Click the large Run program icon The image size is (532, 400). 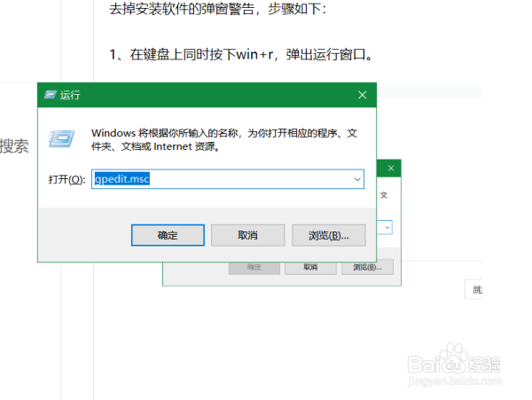pos(61,138)
